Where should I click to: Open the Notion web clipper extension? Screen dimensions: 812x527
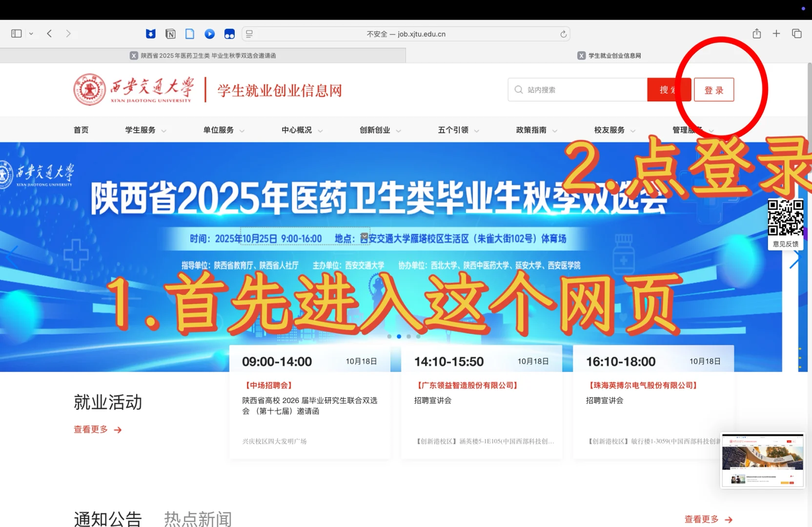(x=170, y=34)
